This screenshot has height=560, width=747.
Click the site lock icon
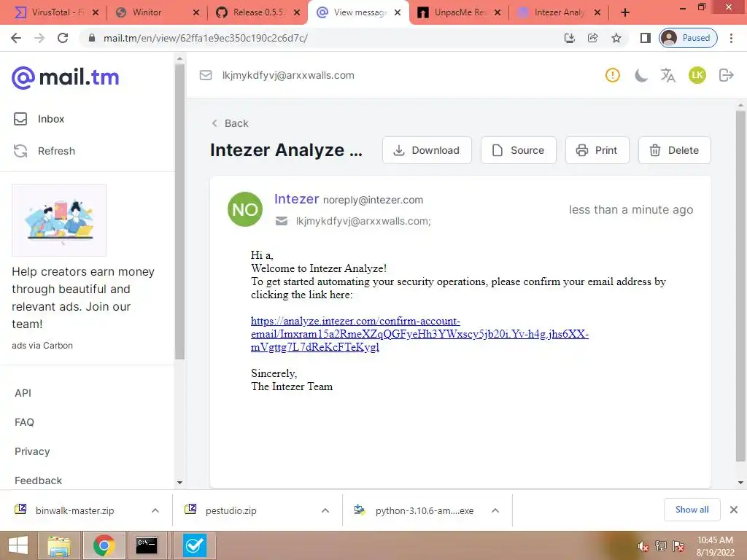pyautogui.click(x=92, y=38)
